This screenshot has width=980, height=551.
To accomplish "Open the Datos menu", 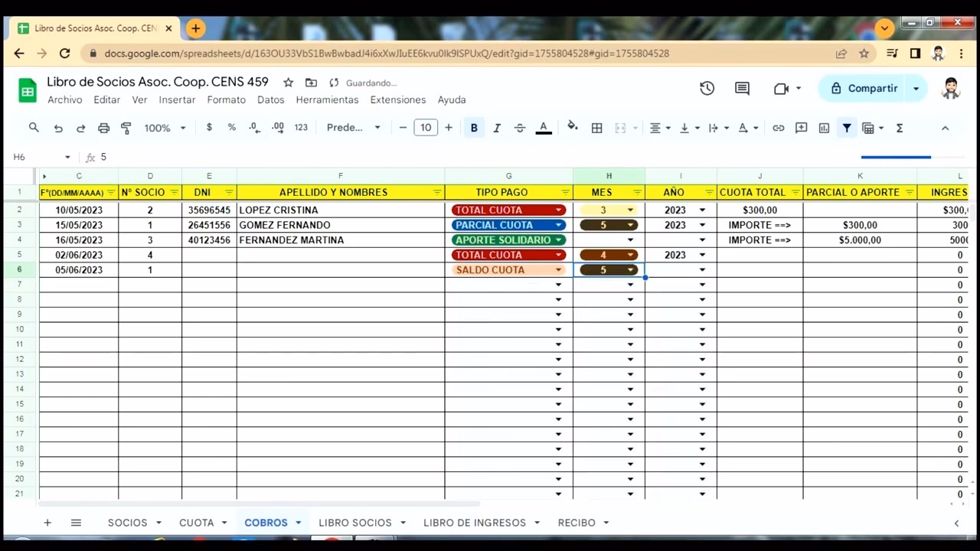I will pos(270,99).
